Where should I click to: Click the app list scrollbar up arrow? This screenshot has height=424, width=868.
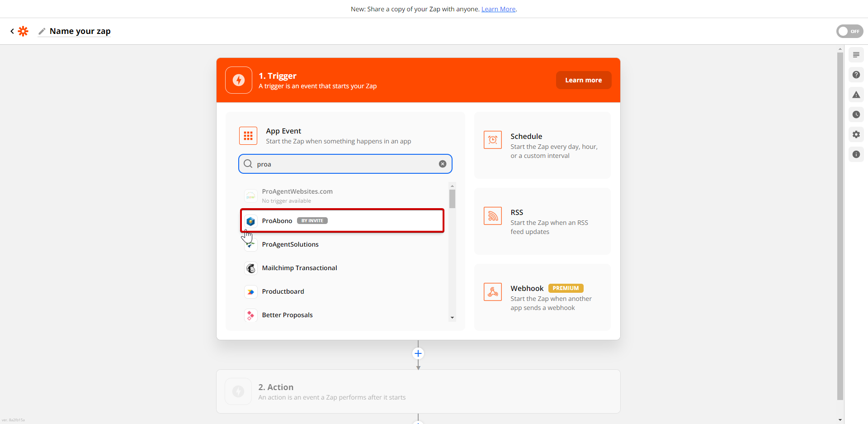point(452,186)
